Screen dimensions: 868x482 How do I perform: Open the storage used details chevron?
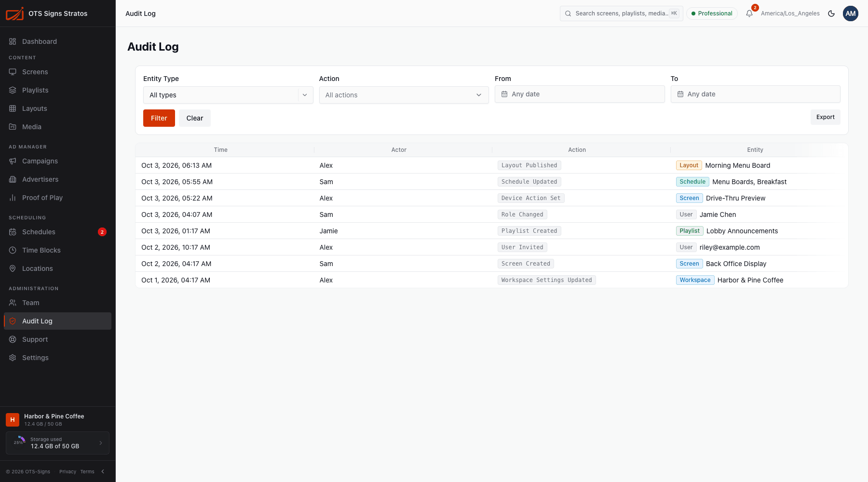tap(101, 443)
